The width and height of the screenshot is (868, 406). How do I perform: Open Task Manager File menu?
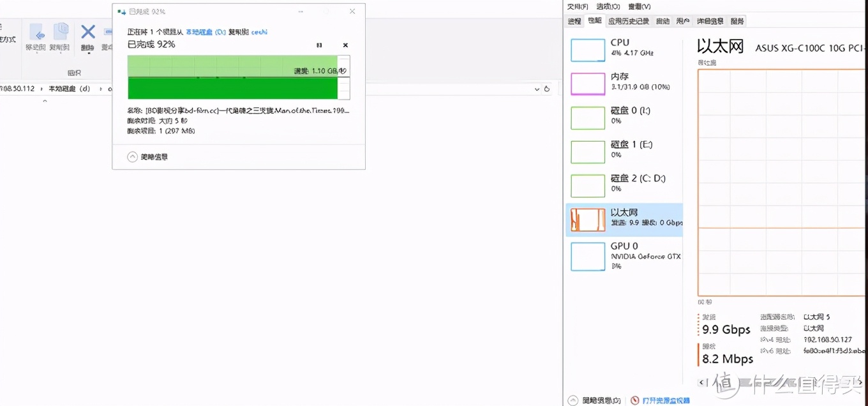578,6
